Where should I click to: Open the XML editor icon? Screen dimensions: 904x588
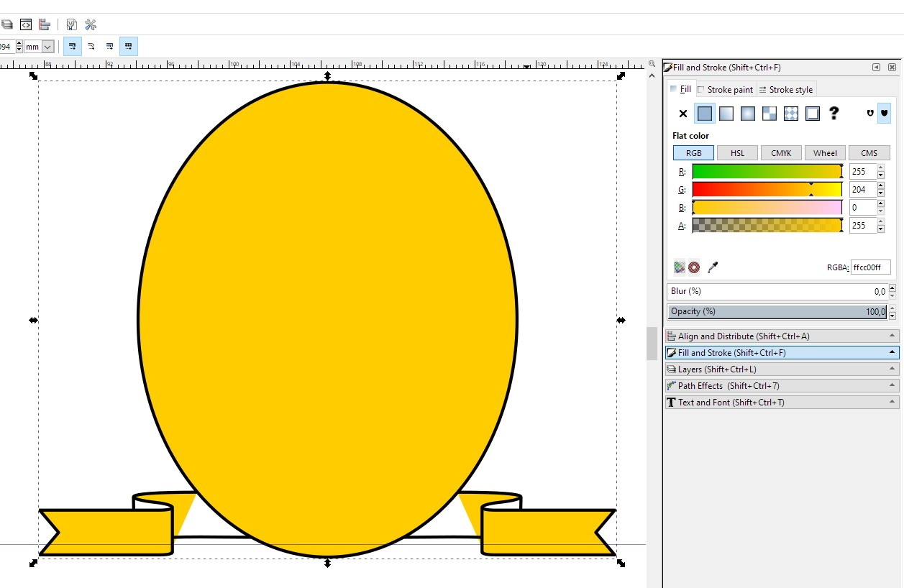pyautogui.click(x=25, y=24)
